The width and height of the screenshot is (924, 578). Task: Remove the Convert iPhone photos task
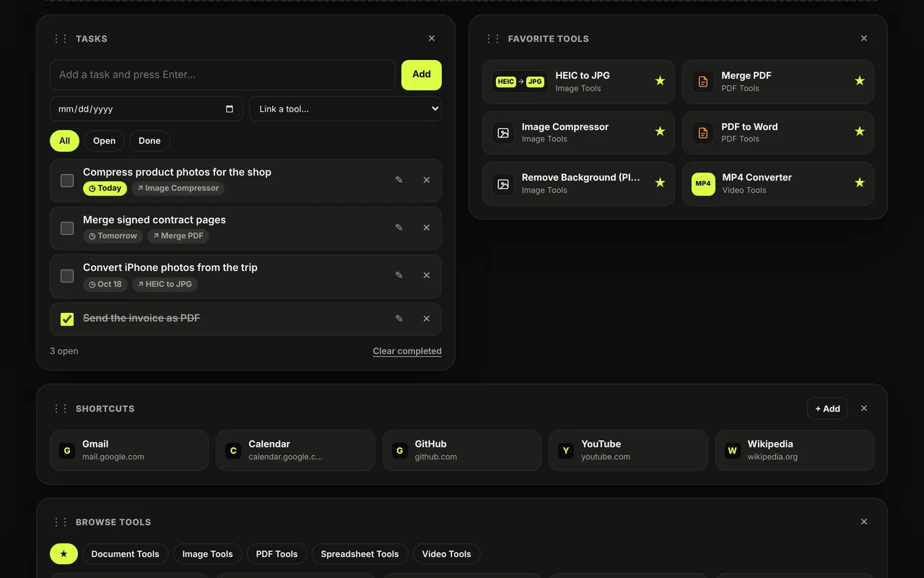click(x=427, y=275)
